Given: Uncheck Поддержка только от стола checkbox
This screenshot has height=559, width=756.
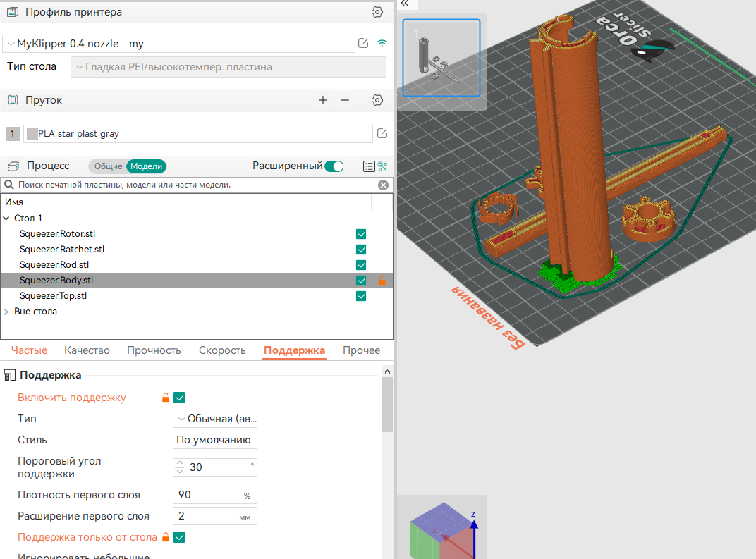Looking at the screenshot, I should tap(179, 537).
